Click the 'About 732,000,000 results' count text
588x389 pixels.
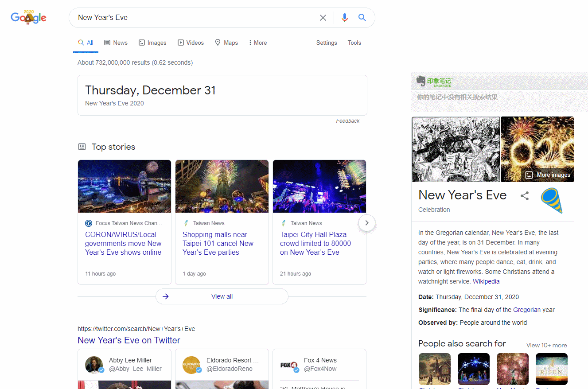135,62
